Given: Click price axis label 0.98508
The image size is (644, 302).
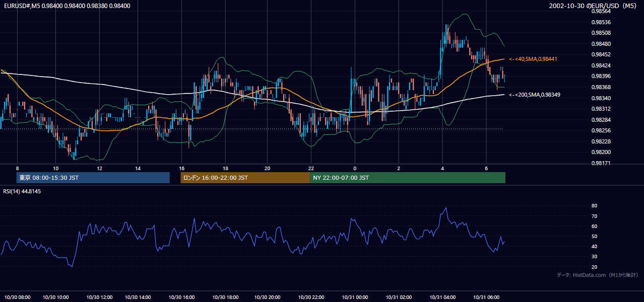Looking at the screenshot, I should (601, 33).
